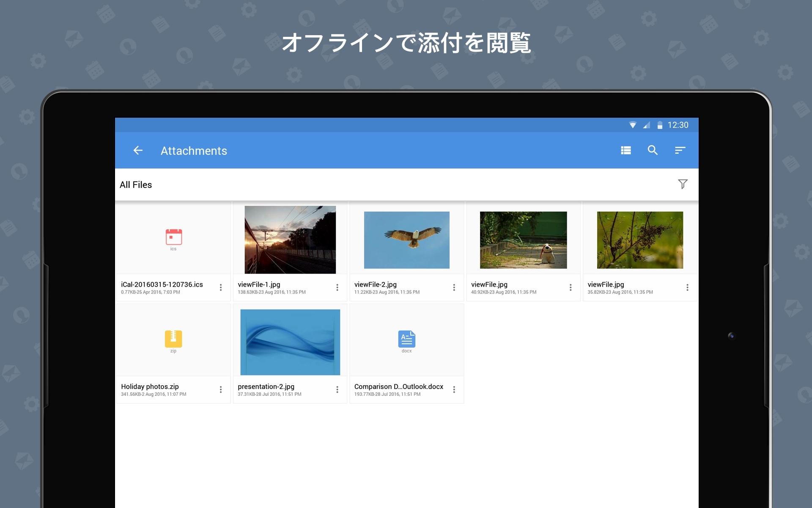The width and height of the screenshot is (812, 508).
Task: Open more options for iCal ics file
Action: coord(220,287)
